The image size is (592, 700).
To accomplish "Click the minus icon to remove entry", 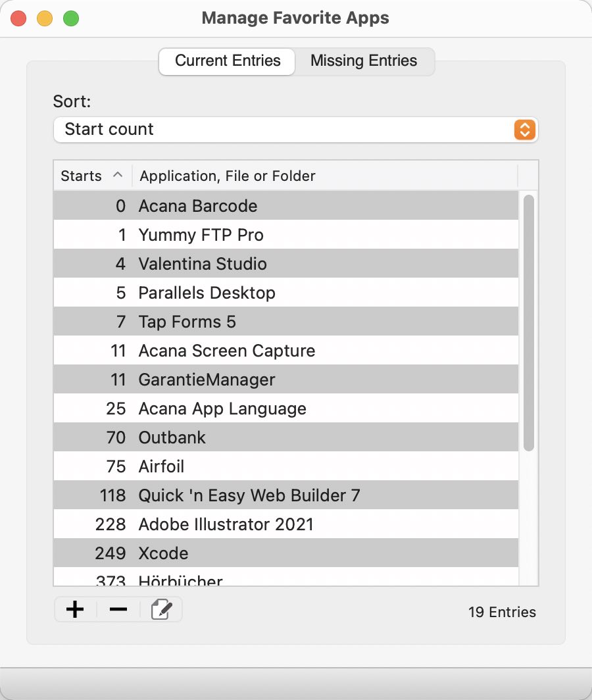I will pos(118,609).
